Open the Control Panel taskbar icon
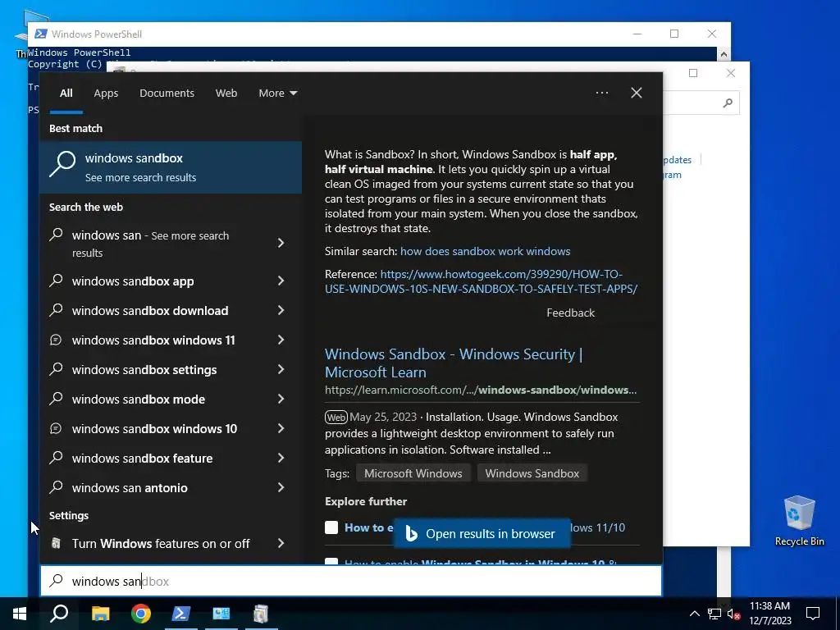 221,614
